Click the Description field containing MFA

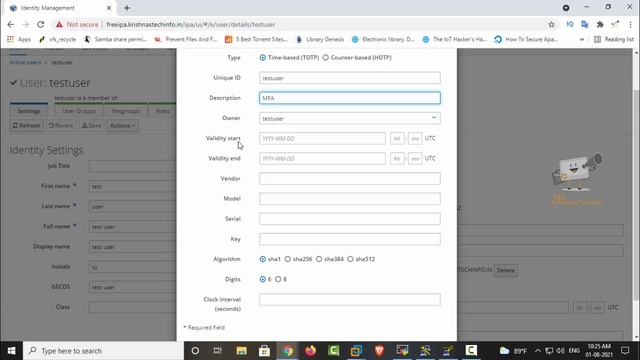(x=350, y=98)
